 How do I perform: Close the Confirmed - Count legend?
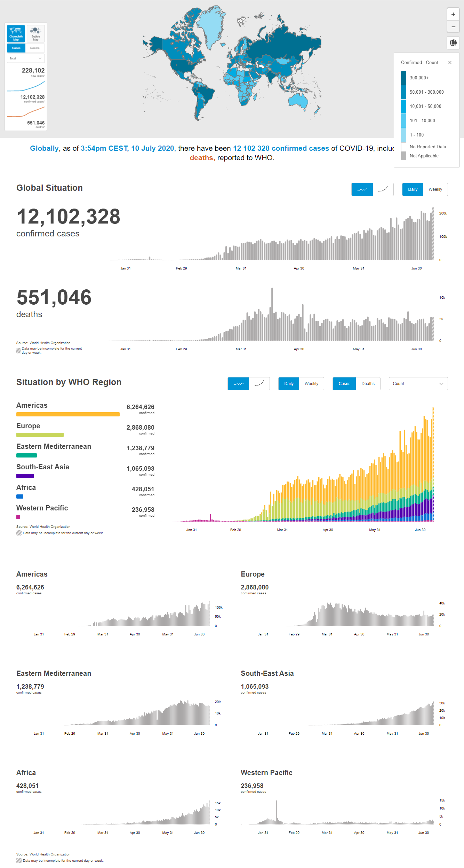click(x=450, y=63)
